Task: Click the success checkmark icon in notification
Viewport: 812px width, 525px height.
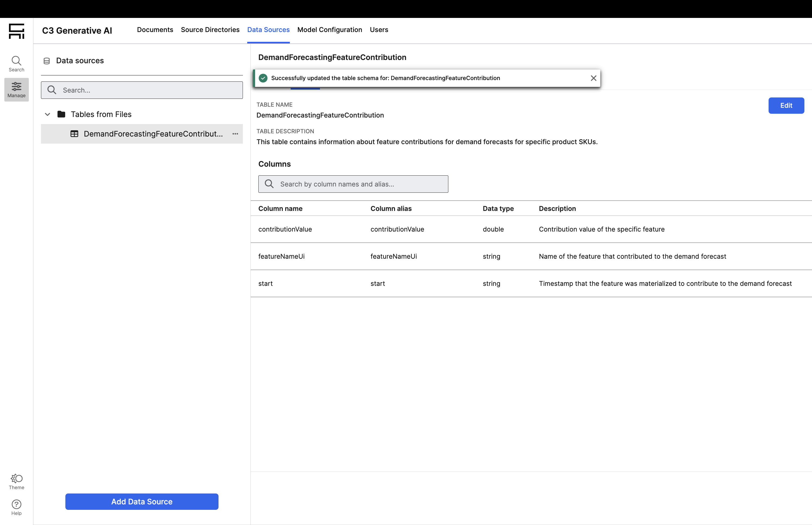Action: pyautogui.click(x=263, y=78)
